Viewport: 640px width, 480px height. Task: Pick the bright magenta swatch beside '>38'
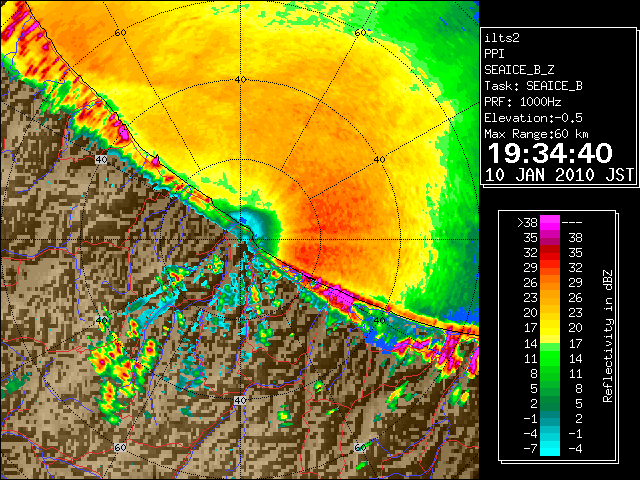coord(550,222)
